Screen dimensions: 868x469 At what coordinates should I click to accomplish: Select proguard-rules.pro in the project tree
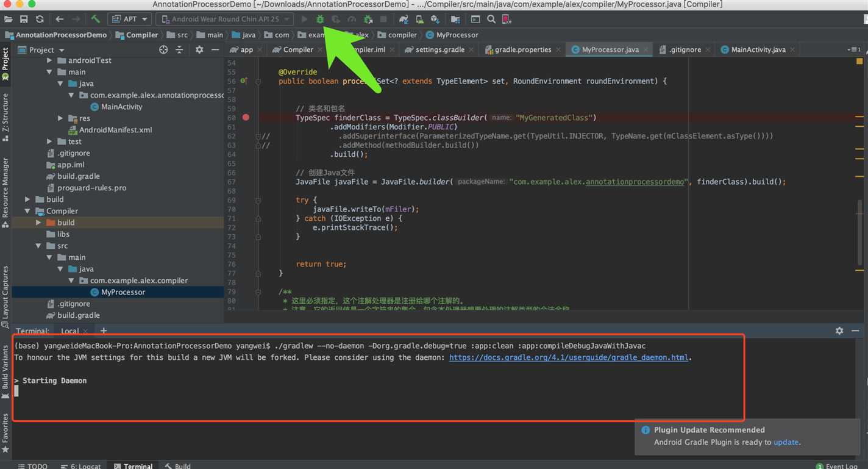coord(87,188)
